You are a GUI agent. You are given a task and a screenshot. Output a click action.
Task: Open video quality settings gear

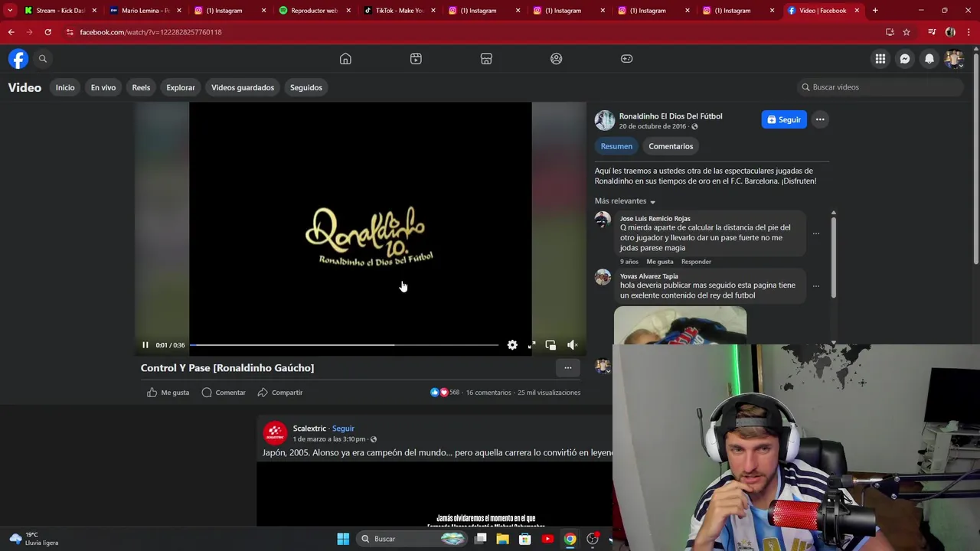[x=512, y=345]
